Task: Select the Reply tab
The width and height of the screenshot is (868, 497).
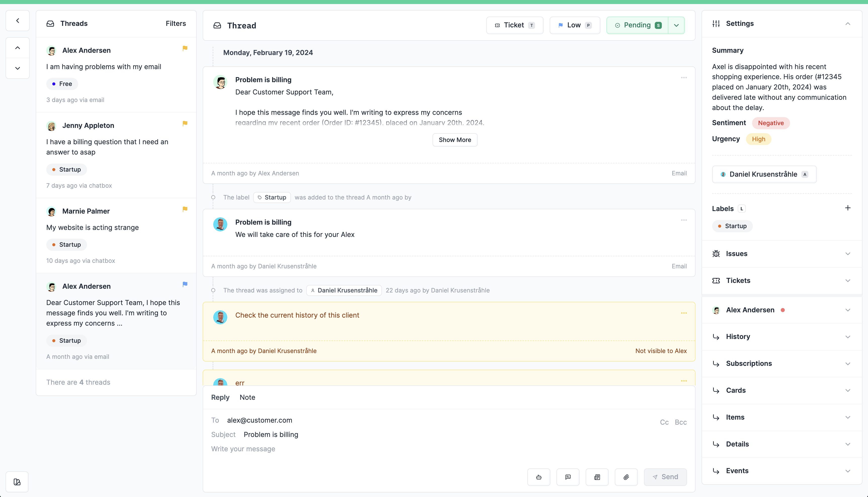Action: (220, 397)
